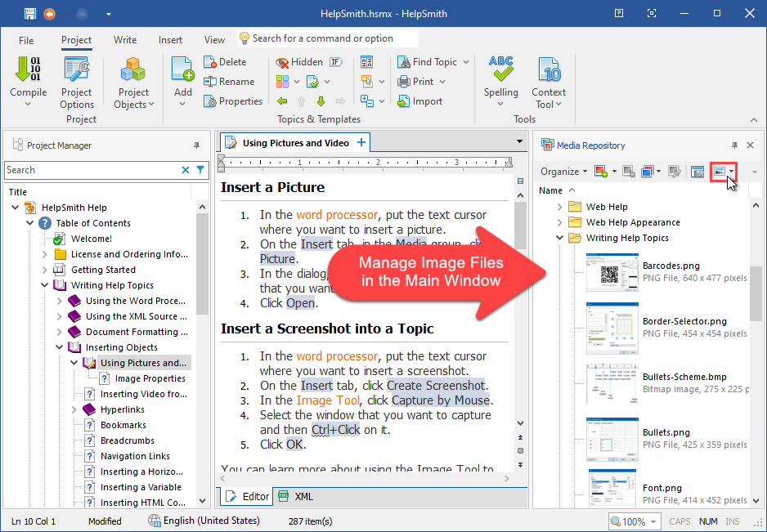This screenshot has width=767, height=532.
Task: Select the Image Properties topic
Action: pyautogui.click(x=150, y=378)
